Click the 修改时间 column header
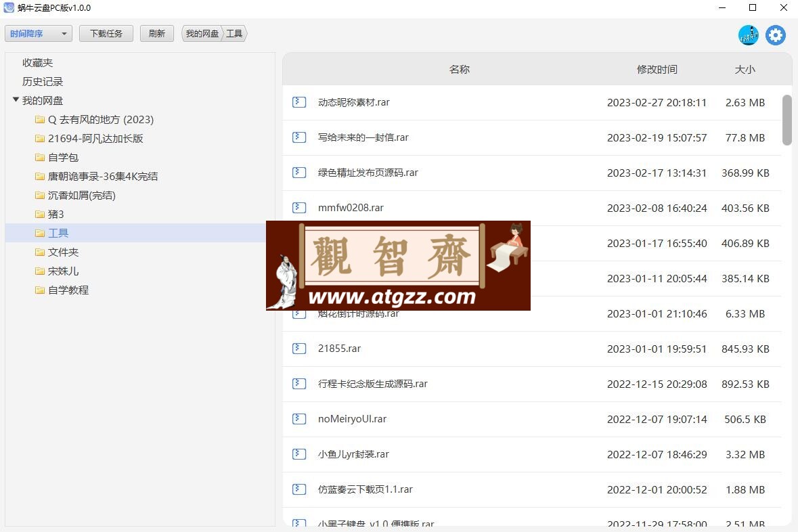The image size is (798, 532). 657,69
